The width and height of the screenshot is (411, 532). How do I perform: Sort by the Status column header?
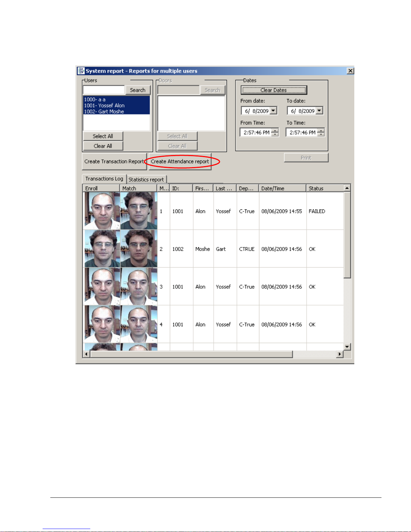pos(325,188)
